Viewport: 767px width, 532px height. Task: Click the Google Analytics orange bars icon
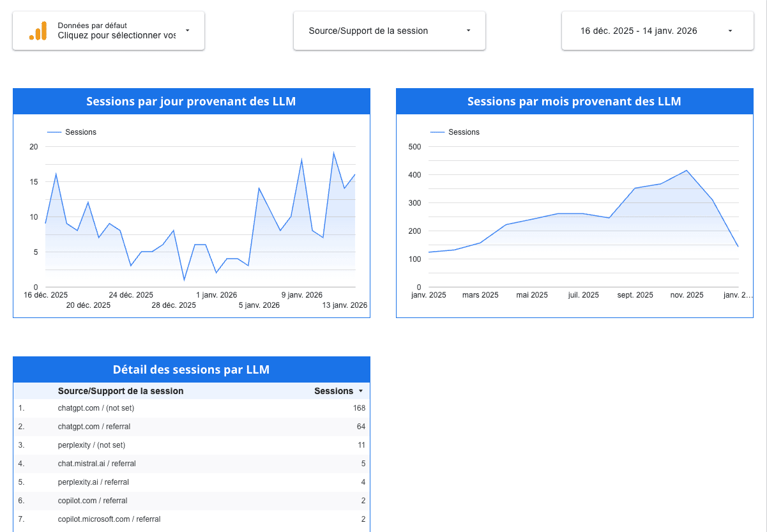[38, 31]
